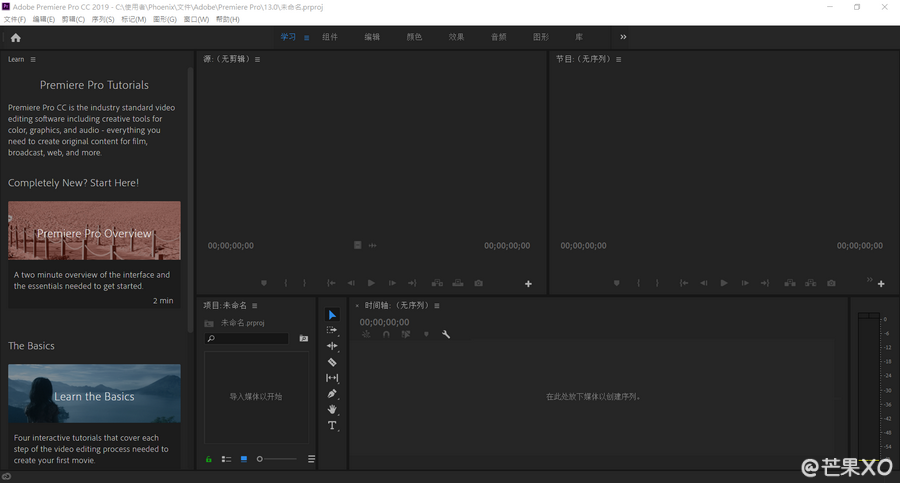900x483 pixels.
Task: Go to Out point in Source monitor
Action: [x=412, y=283]
